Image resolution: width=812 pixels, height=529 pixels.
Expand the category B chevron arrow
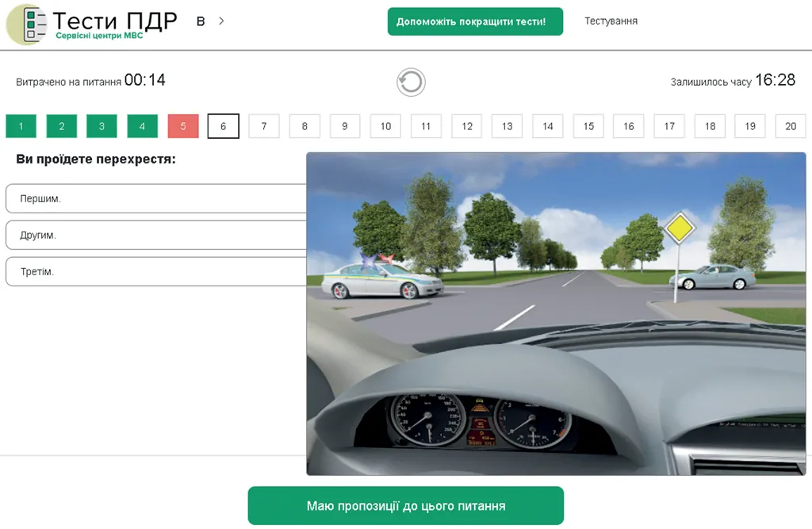click(x=222, y=21)
